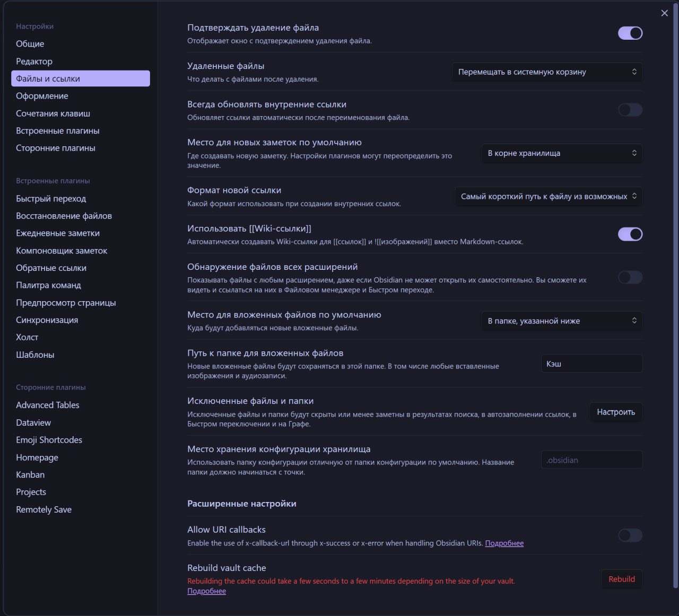Click attachment folder path field 'Кэш'

(591, 364)
